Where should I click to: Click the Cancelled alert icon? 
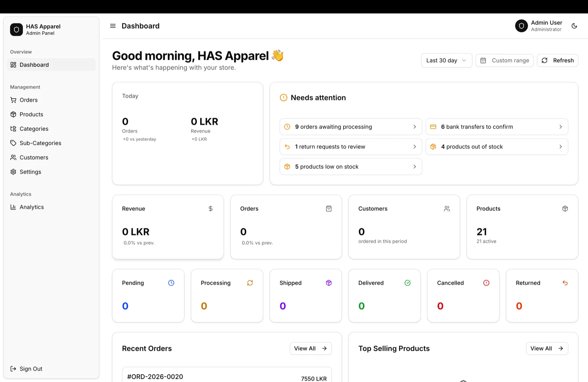[x=486, y=283]
